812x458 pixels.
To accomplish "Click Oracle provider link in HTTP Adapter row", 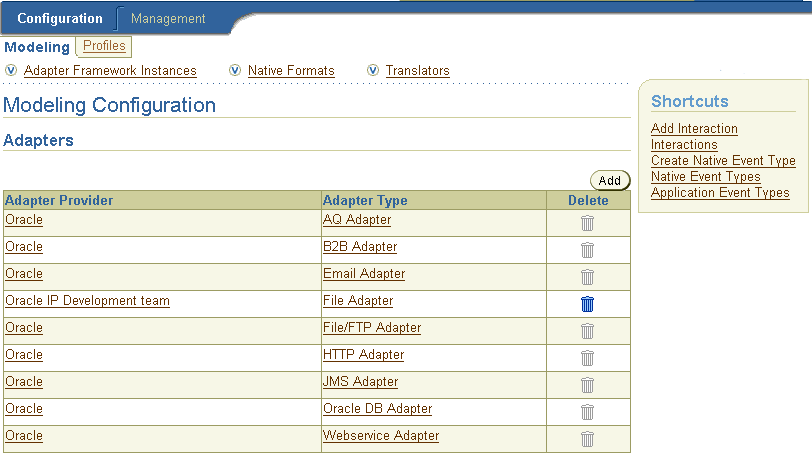I will coord(24,354).
